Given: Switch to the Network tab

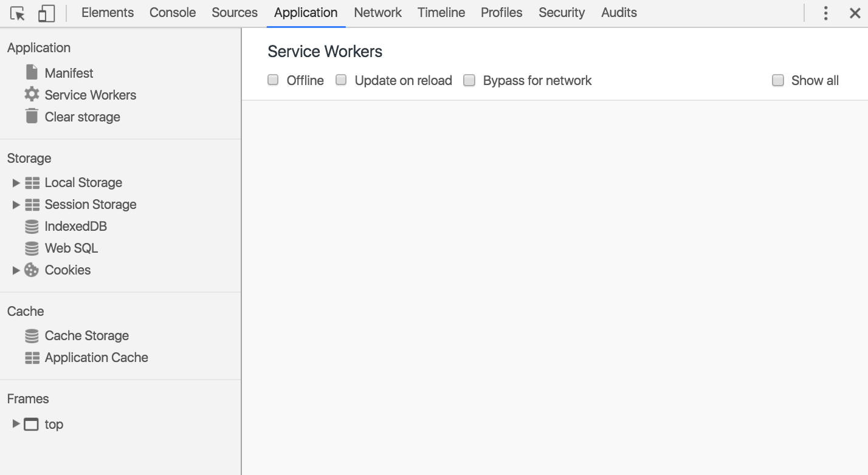Looking at the screenshot, I should click(x=377, y=13).
